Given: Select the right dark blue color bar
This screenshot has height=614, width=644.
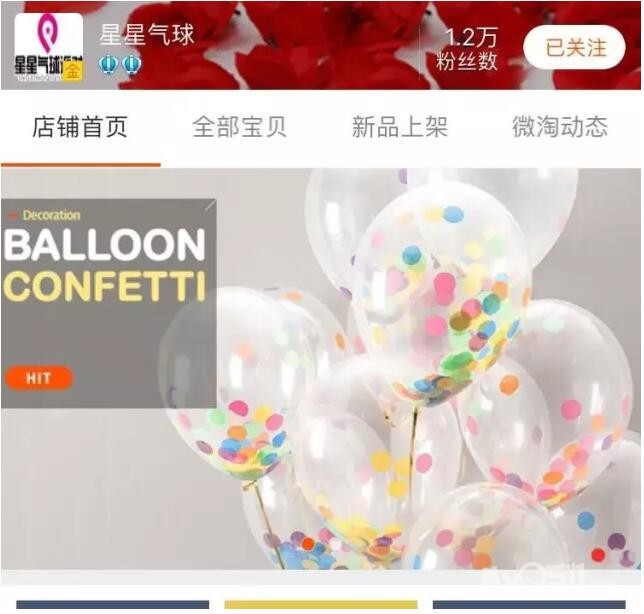Looking at the screenshot, I should [x=529, y=605].
